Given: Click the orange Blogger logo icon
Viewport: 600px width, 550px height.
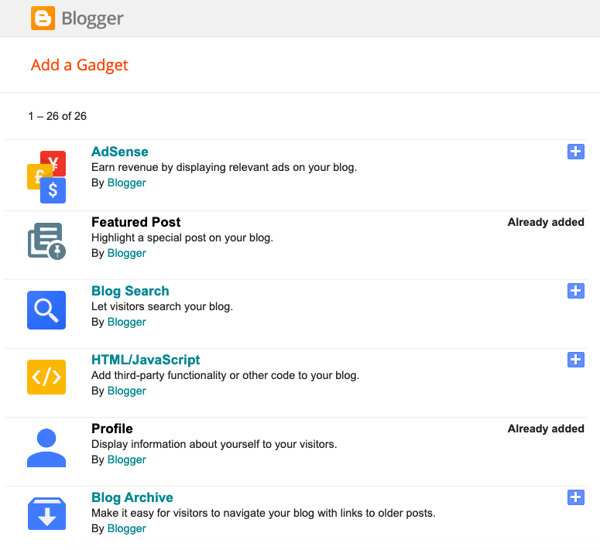Looking at the screenshot, I should [43, 18].
